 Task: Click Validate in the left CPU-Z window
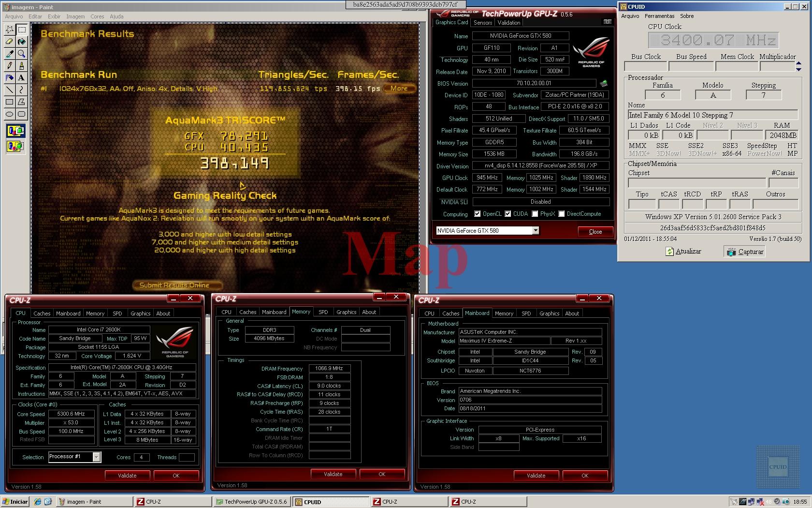coord(127,476)
